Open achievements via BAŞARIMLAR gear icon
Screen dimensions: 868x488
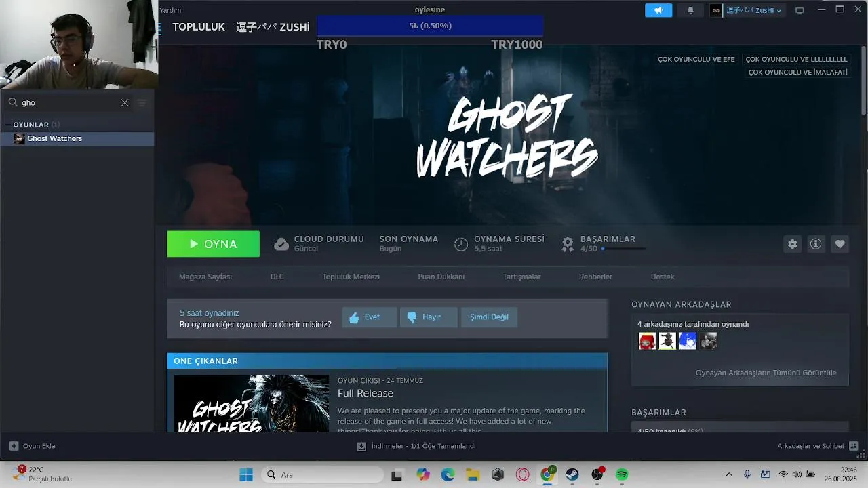tap(568, 244)
